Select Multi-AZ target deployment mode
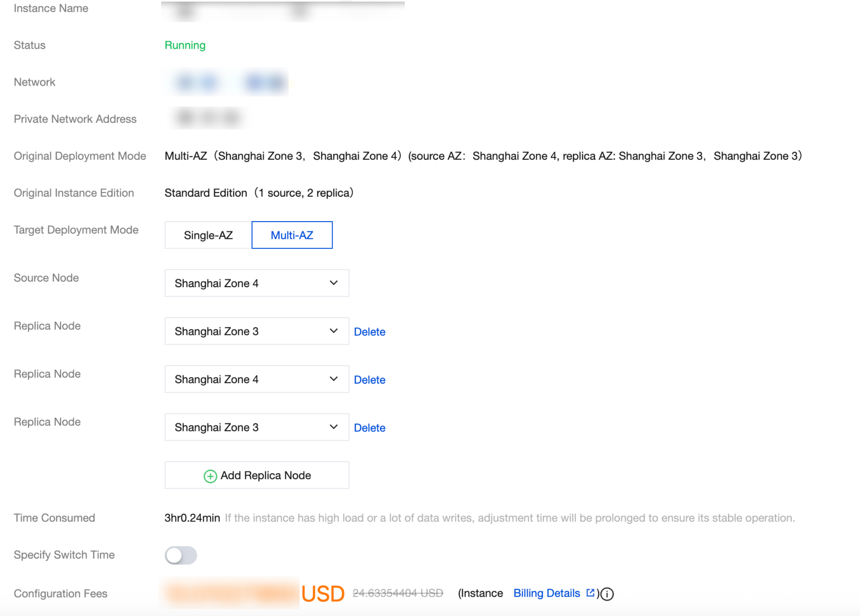Viewport: 860px width, 616px height. coord(292,235)
